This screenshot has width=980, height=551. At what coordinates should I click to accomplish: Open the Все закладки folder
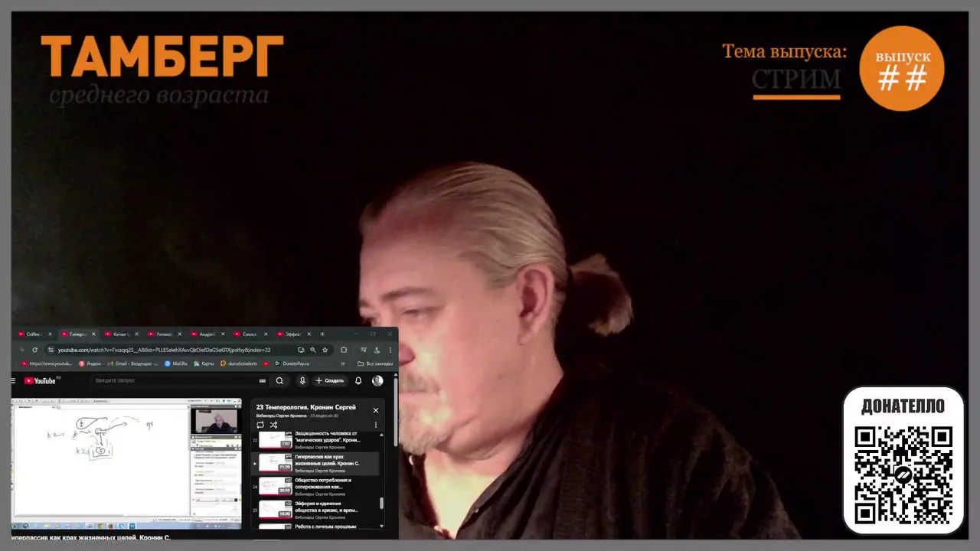tap(375, 364)
